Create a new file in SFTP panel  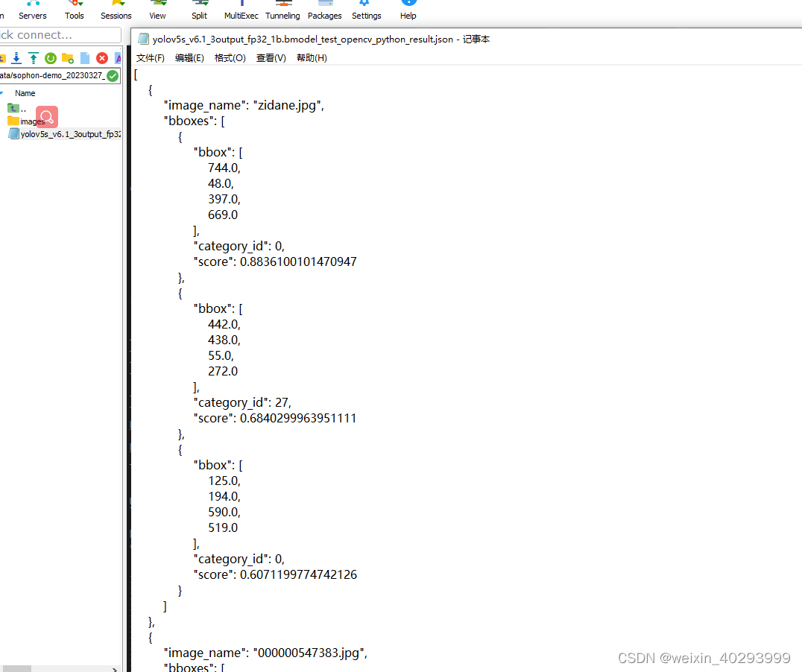[x=85, y=58]
